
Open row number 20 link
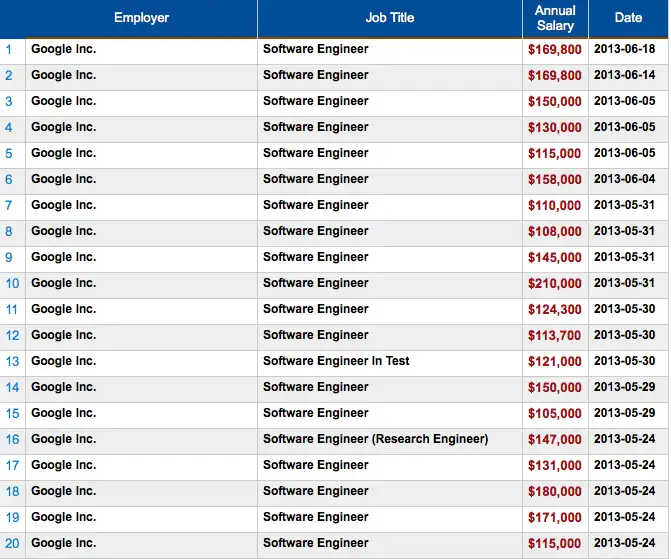coord(12,544)
